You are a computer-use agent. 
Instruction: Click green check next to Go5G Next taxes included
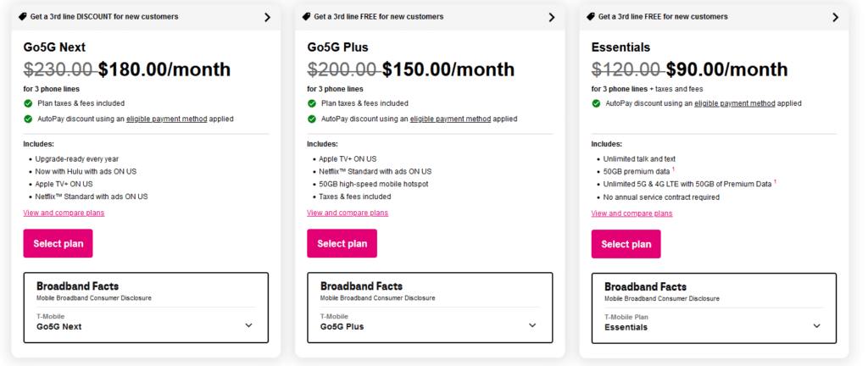point(28,103)
